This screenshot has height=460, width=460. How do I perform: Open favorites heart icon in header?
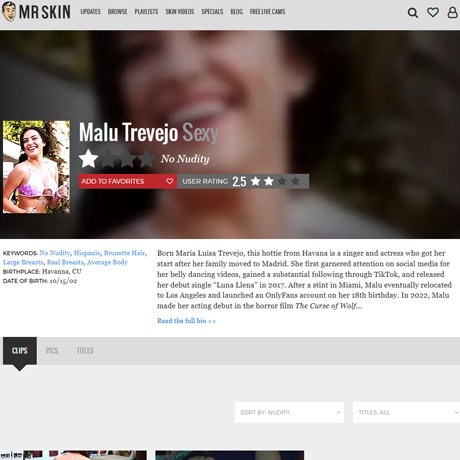[433, 13]
